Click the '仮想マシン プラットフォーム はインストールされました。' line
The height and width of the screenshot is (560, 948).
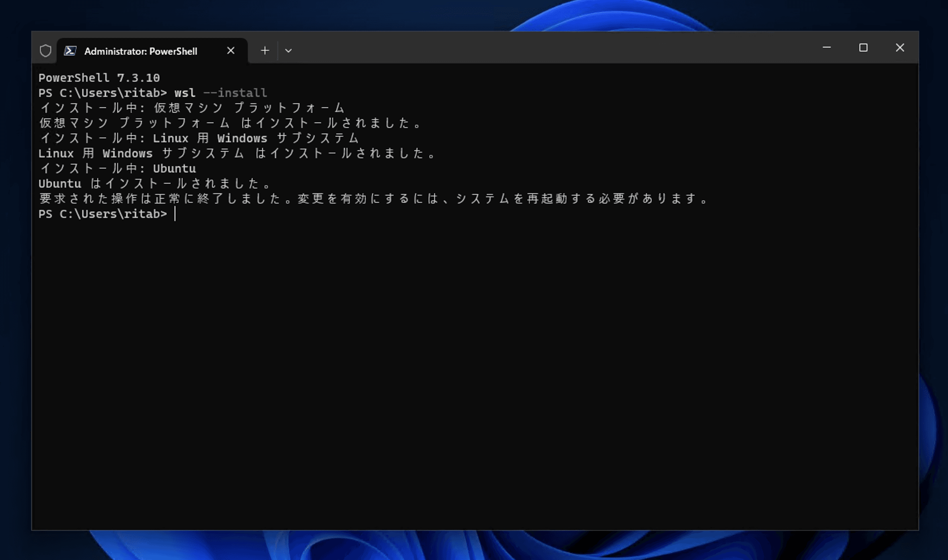230,123
